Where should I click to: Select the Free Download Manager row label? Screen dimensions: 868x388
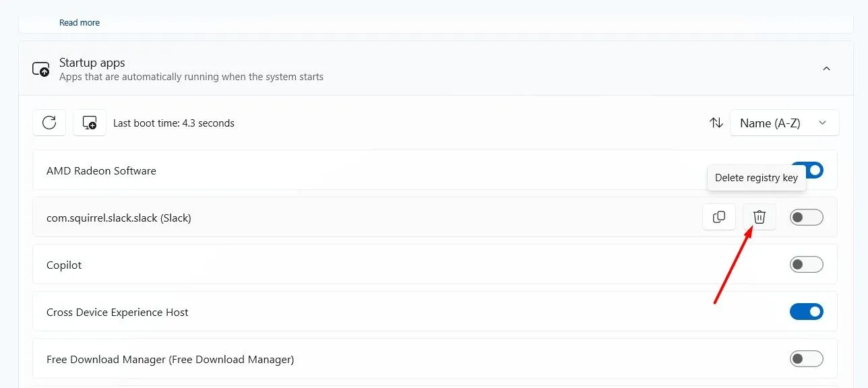[170, 359]
